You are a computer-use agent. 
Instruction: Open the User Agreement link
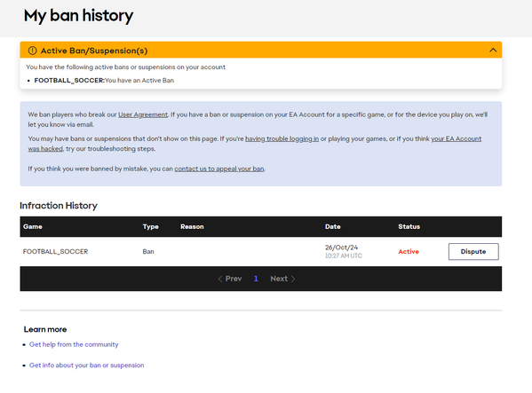click(143, 114)
